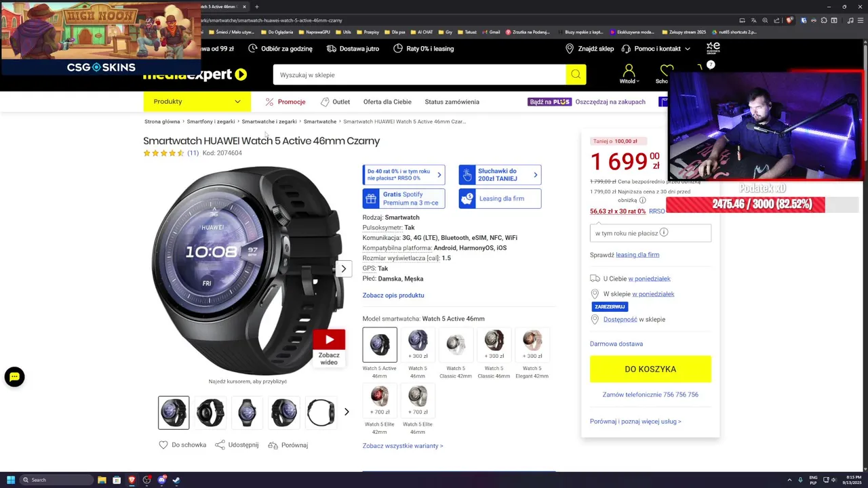The height and width of the screenshot is (488, 868).
Task: Expand the Produkty dropdown menu
Action: point(197,102)
